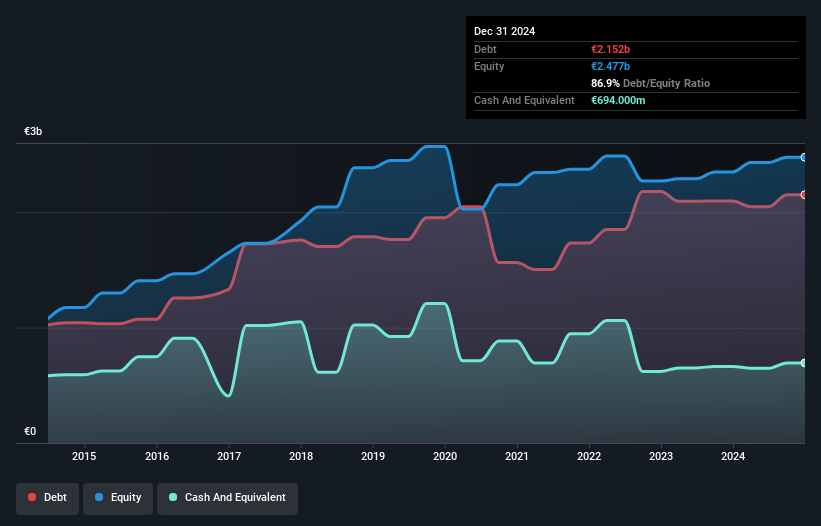Click the 2024 x-axis label

pyautogui.click(x=733, y=456)
